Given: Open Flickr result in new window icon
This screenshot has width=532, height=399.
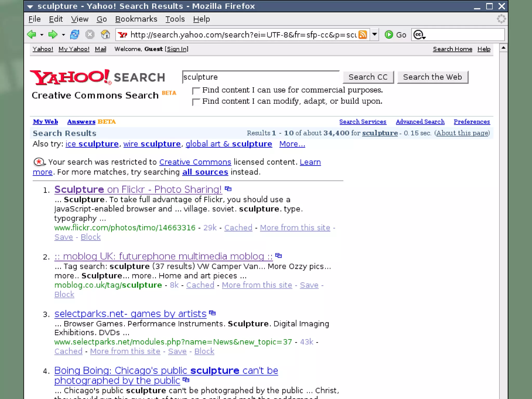Looking at the screenshot, I should (x=228, y=189).
